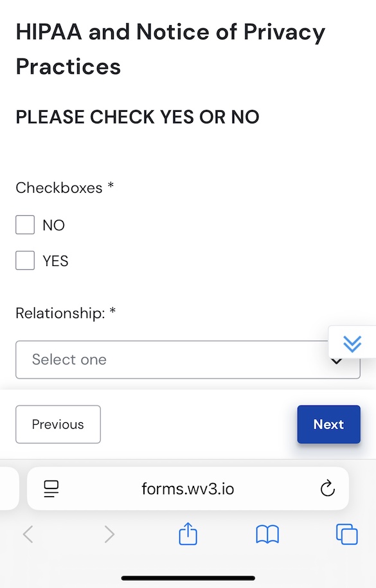Tap the YES option label
Image resolution: width=376 pixels, height=588 pixels.
pos(55,261)
